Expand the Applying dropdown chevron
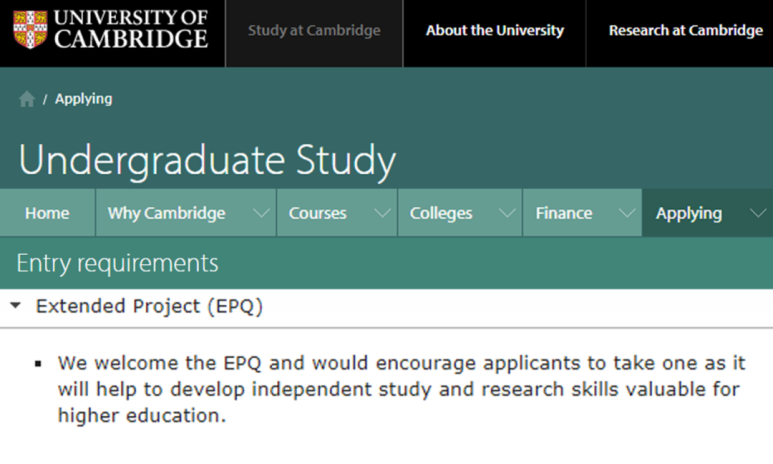This screenshot has height=464, width=773. [758, 213]
